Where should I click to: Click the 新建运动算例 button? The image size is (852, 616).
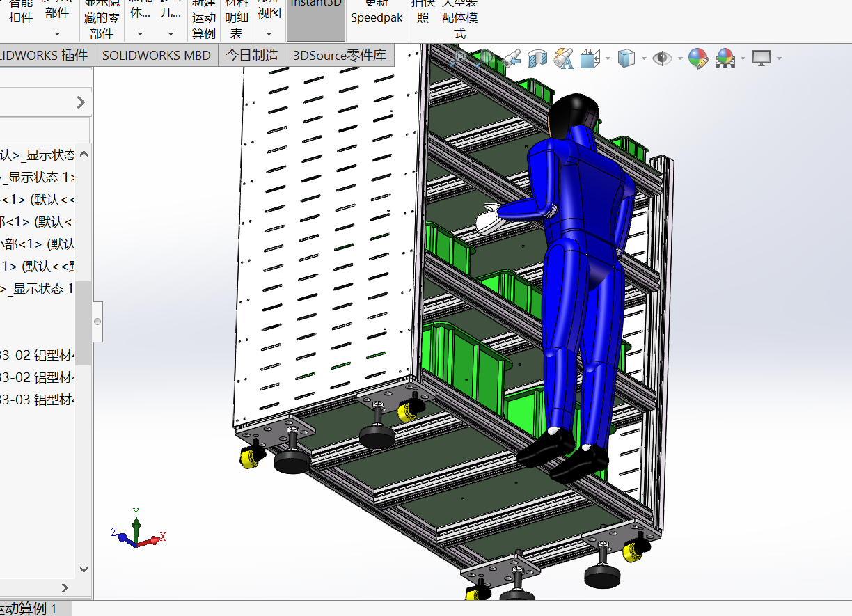pyautogui.click(x=204, y=19)
